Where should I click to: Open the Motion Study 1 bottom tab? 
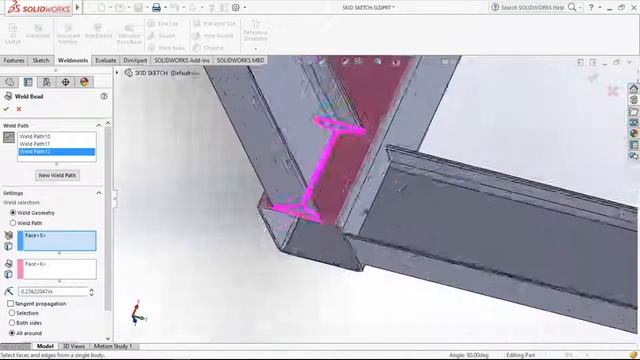point(113,346)
